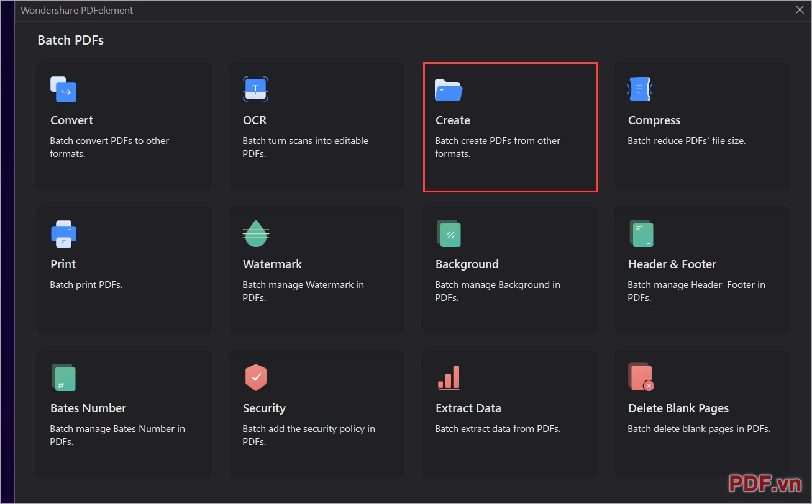812x504 pixels.
Task: Click the "Bates Number" card title
Action: [88, 408]
